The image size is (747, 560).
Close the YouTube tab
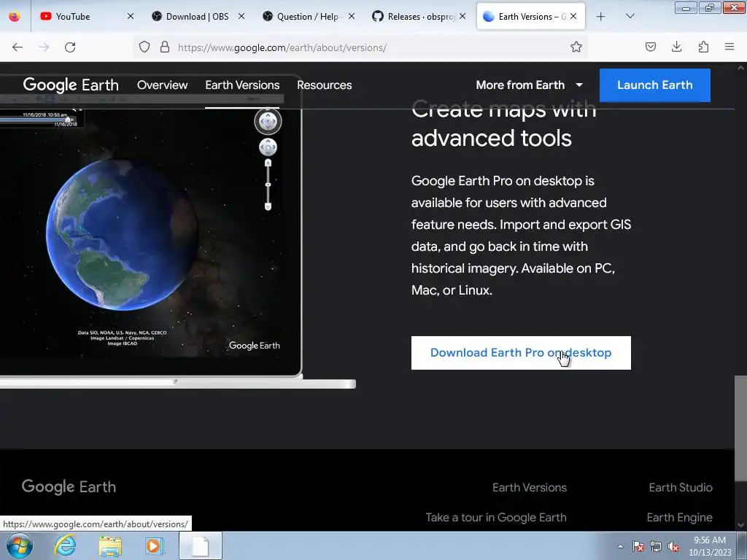coord(131,16)
